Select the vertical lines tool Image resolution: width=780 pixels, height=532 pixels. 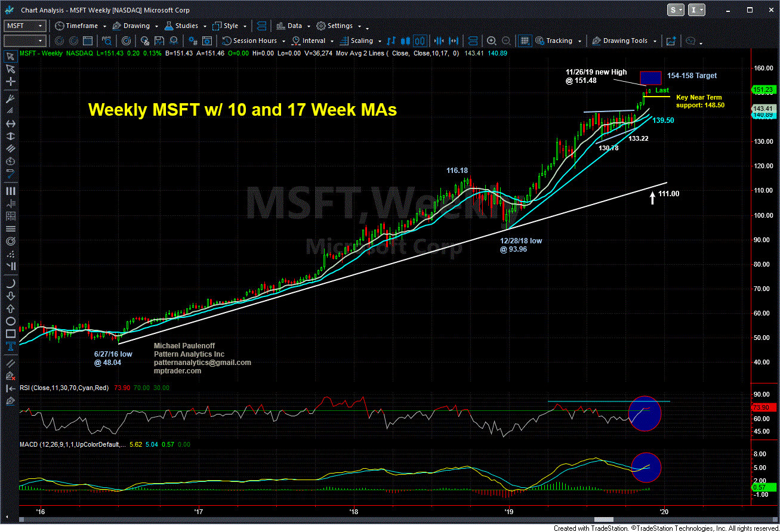coord(10,191)
